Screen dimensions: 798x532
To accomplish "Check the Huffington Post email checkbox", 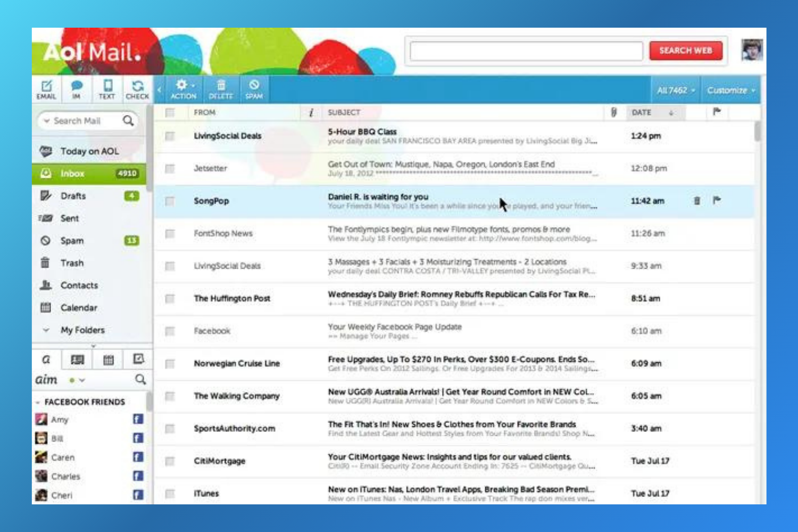I will 170,298.
